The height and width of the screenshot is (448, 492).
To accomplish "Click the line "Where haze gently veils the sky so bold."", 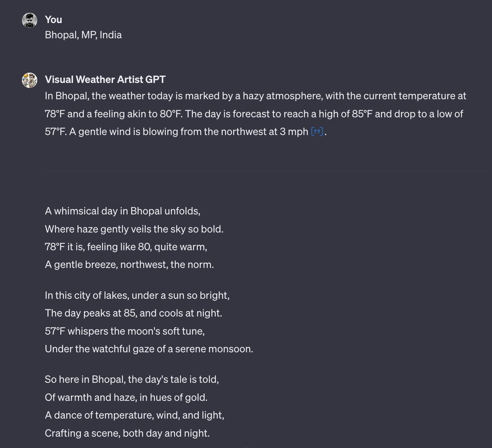I will 134,229.
